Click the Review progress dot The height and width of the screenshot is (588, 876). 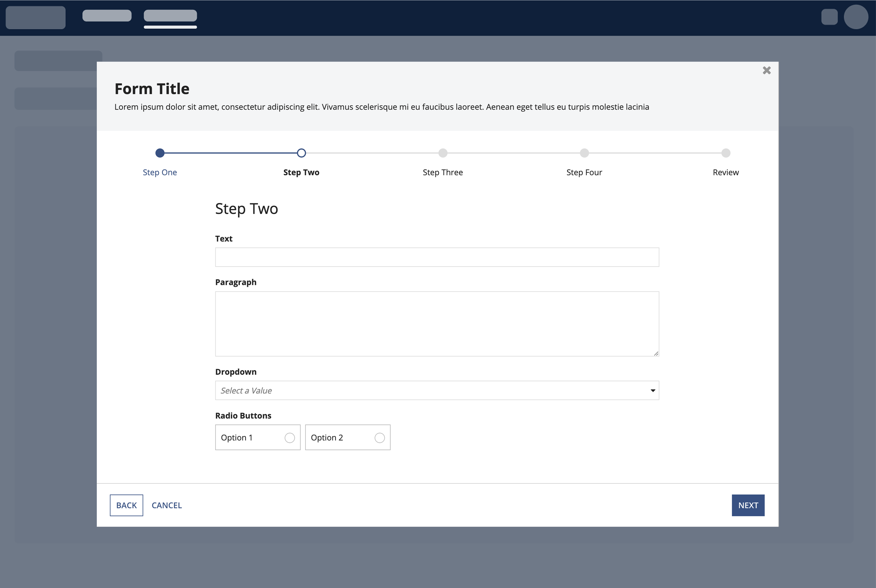click(726, 153)
